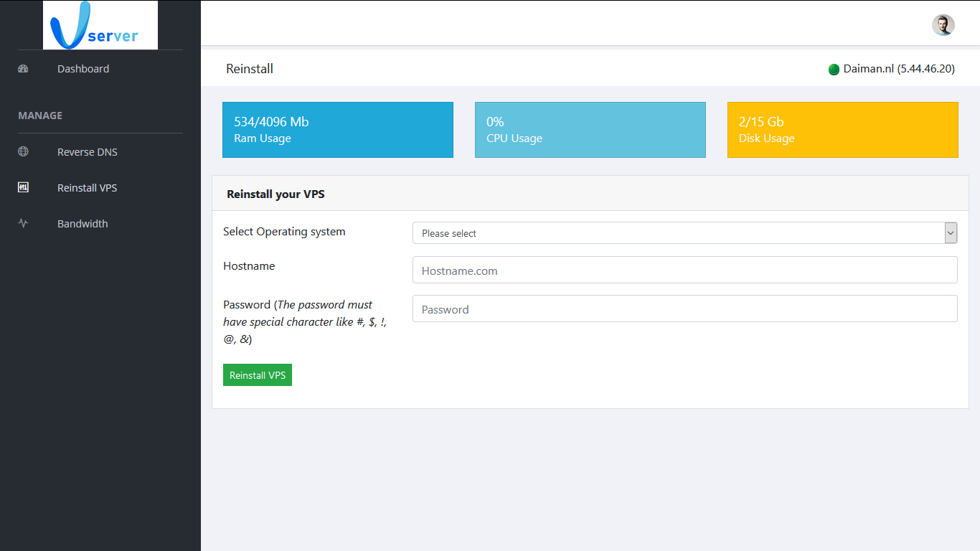
Task: Click the Reverse DNS globe icon
Action: [23, 152]
